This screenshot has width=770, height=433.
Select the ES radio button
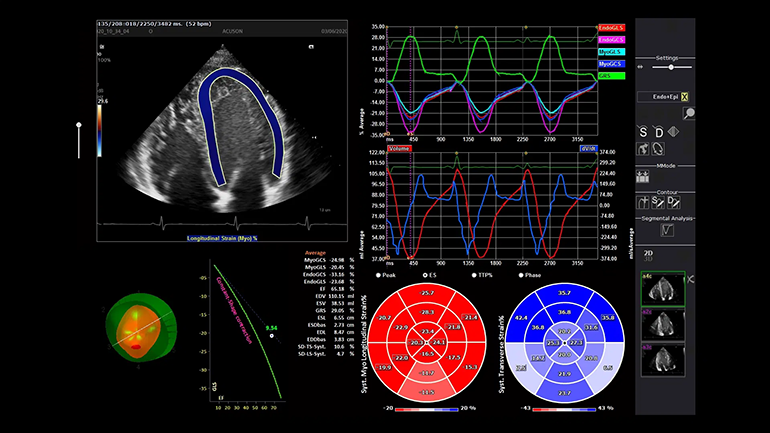[x=425, y=274]
